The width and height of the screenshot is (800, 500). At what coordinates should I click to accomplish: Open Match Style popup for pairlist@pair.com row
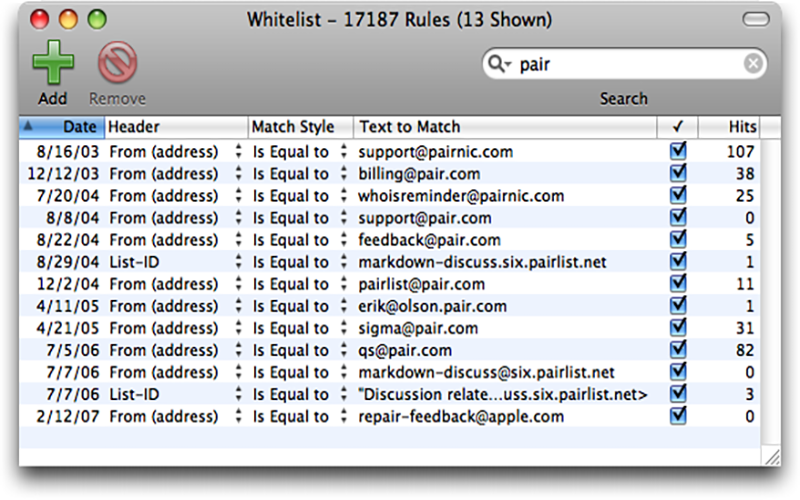tap(344, 284)
